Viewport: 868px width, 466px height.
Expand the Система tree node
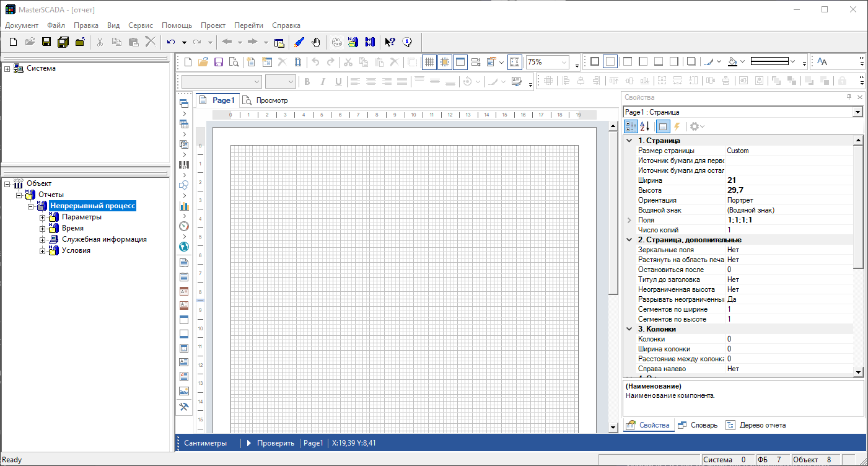[x=7, y=68]
